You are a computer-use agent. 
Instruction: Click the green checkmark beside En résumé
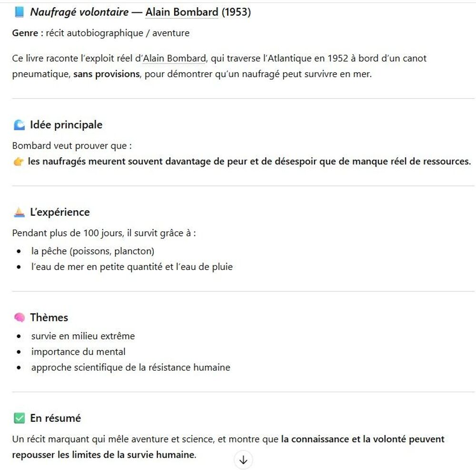tap(19, 418)
